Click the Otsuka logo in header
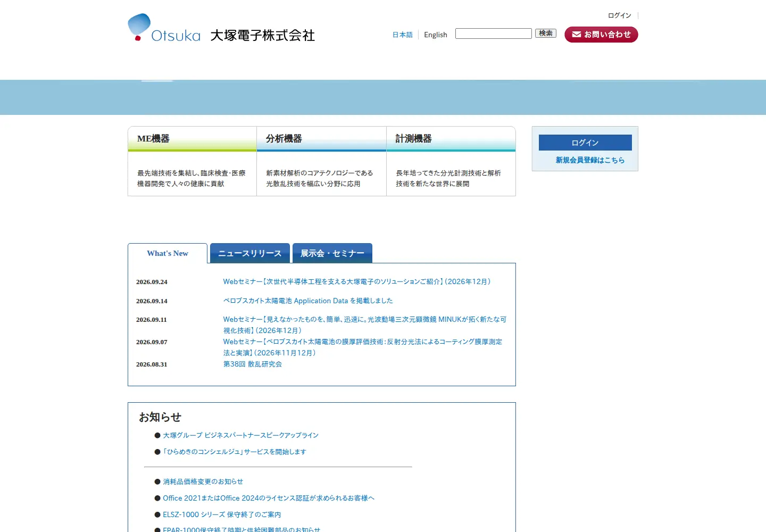Viewport: 766px width, 532px height. click(164, 28)
